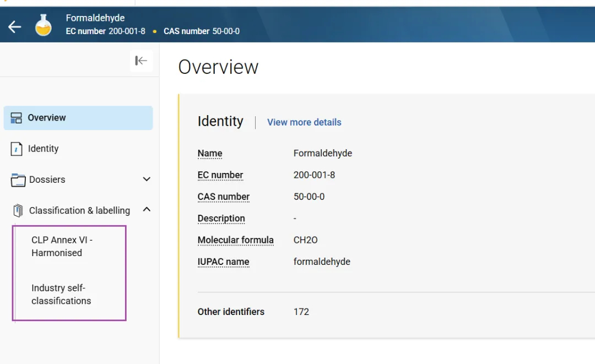Viewport: 595px width, 364px height.
Task: Click the EC number field label
Action: click(x=220, y=175)
